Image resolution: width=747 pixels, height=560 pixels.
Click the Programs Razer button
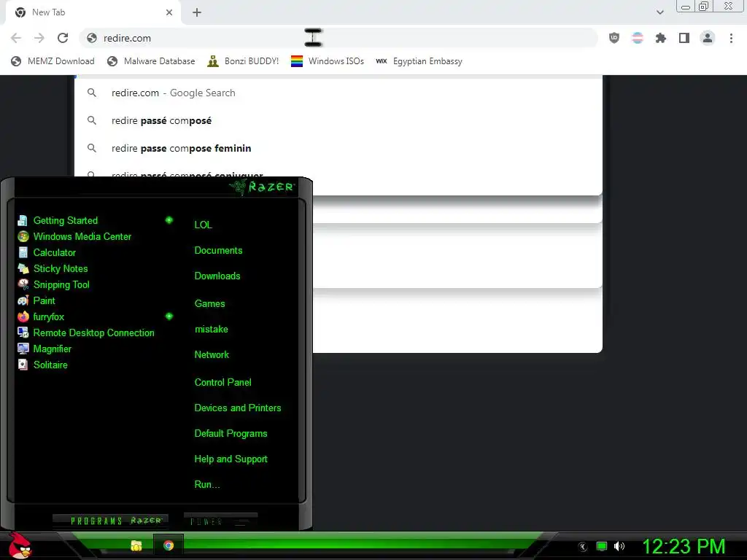[x=111, y=521]
